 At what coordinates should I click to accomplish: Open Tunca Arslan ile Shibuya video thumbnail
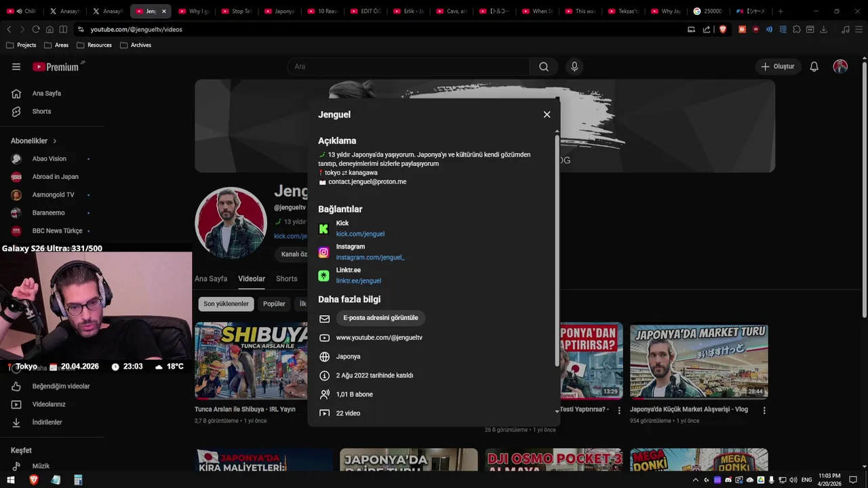(252, 361)
